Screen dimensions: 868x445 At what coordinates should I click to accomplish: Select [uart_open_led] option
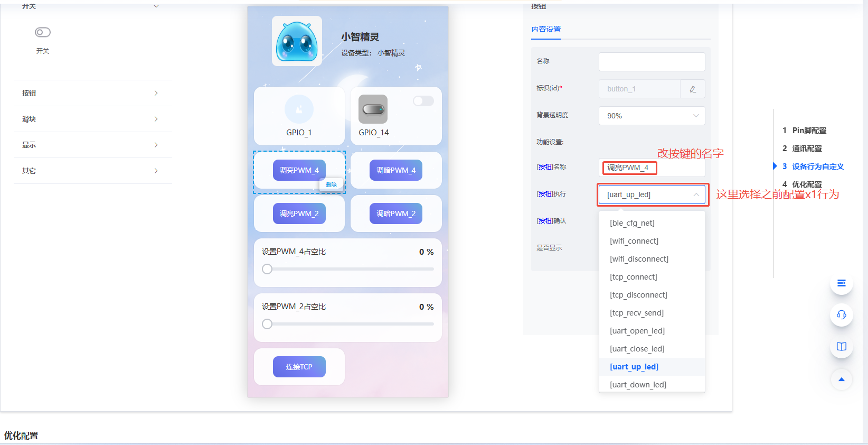(x=652, y=331)
